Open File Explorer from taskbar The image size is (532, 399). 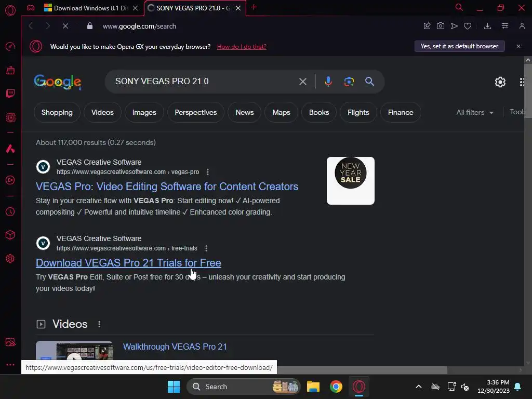(313, 387)
